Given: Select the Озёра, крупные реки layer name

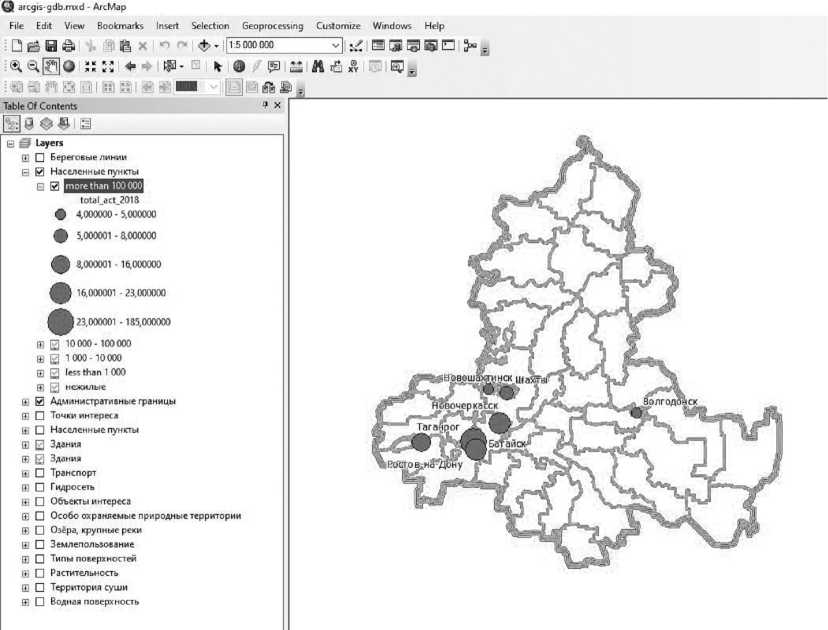Looking at the screenshot, I should pos(96,530).
